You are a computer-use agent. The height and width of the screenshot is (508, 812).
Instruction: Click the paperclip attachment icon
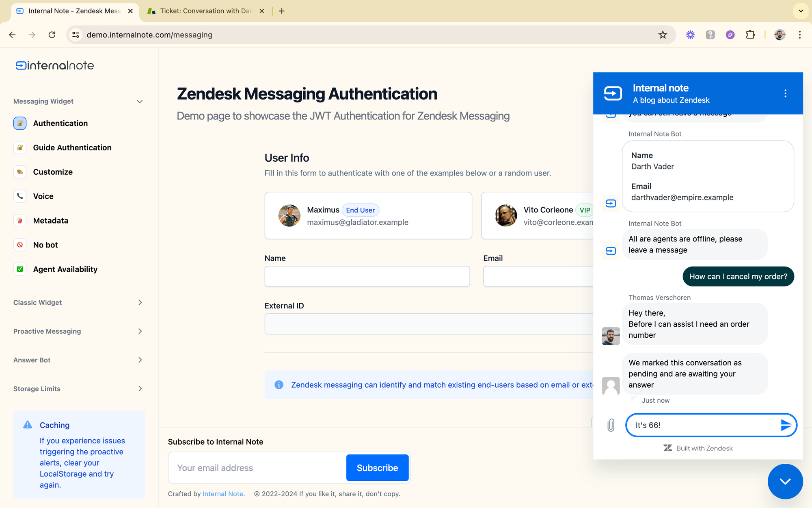611,425
